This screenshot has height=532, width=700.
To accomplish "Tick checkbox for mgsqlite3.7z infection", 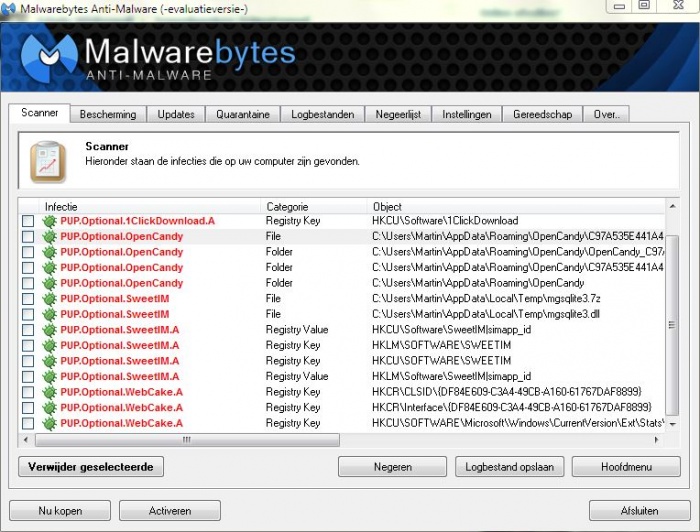I will click(28, 299).
